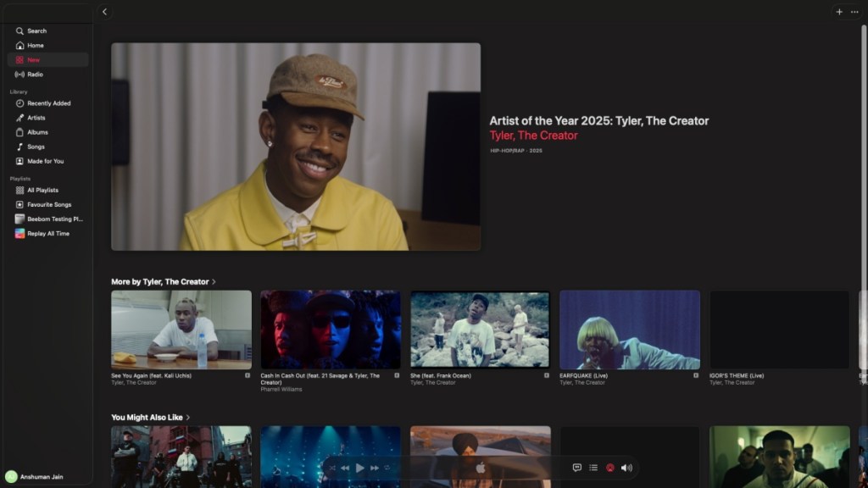Viewport: 868px width, 488px height.
Task: Open the Tyler, The Creator artist link
Action: coord(532,135)
